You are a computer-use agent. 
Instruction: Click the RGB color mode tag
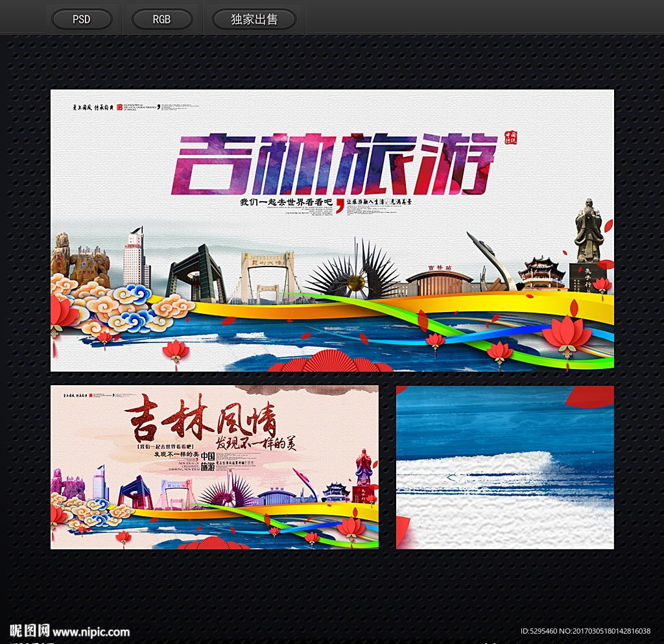(161, 19)
